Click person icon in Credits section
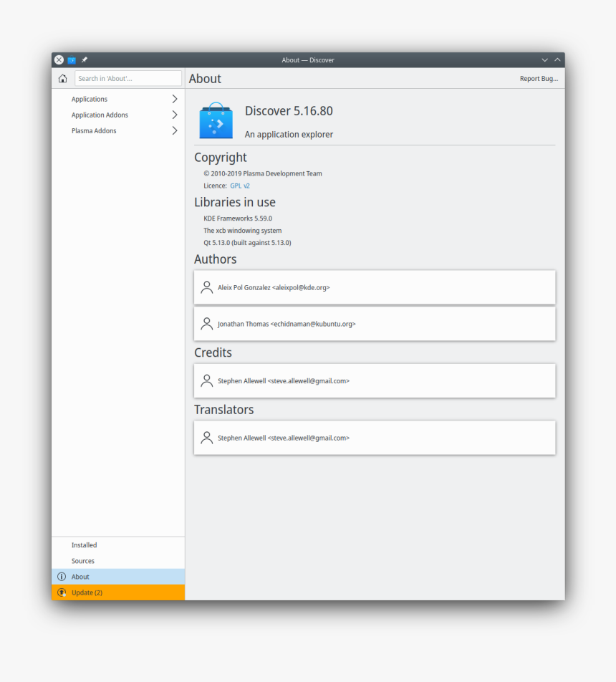Image resolution: width=616 pixels, height=682 pixels. [206, 380]
